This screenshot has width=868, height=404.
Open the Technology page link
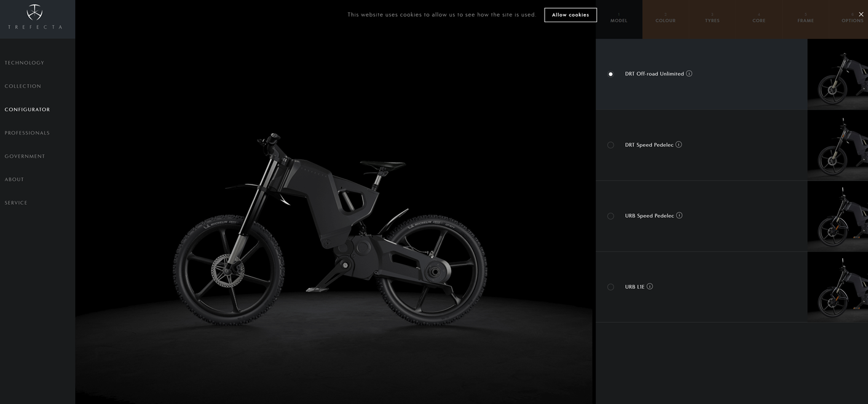click(25, 63)
